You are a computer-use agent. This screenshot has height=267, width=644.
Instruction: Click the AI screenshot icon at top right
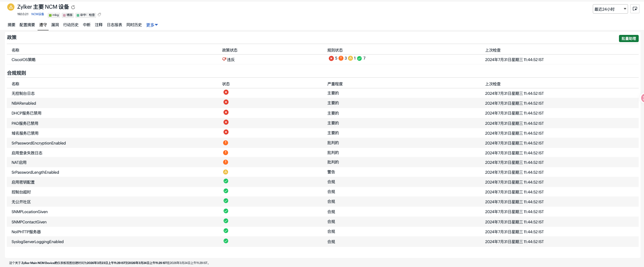(635, 9)
